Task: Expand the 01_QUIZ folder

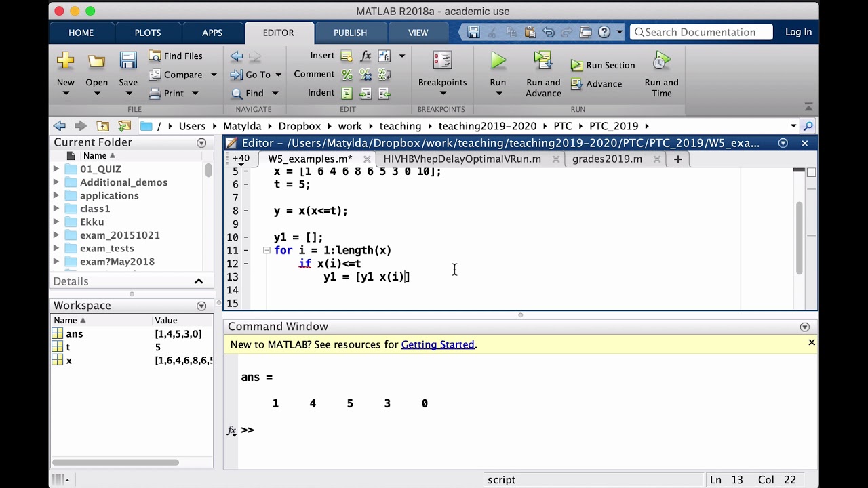Action: click(56, 169)
